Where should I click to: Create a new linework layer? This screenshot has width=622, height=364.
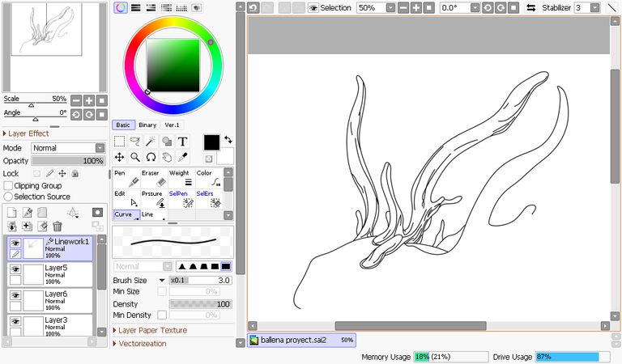point(28,213)
